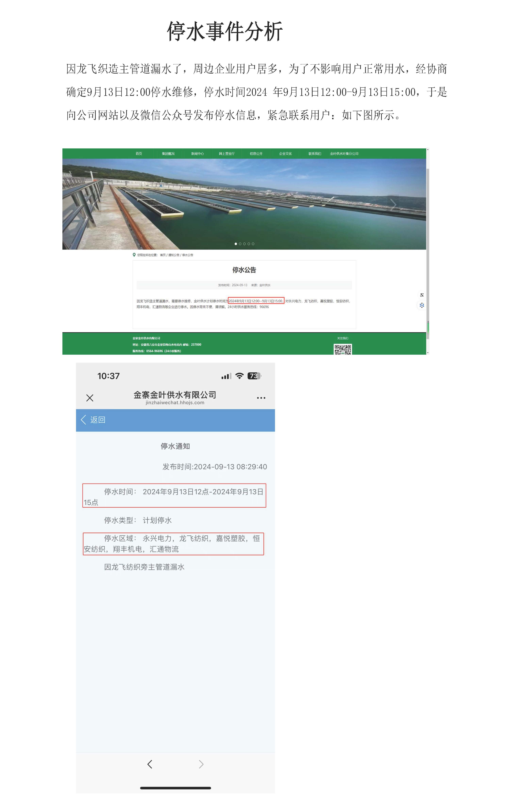
Task: Click the scrollbar down arrow of the web page
Action: (428, 352)
